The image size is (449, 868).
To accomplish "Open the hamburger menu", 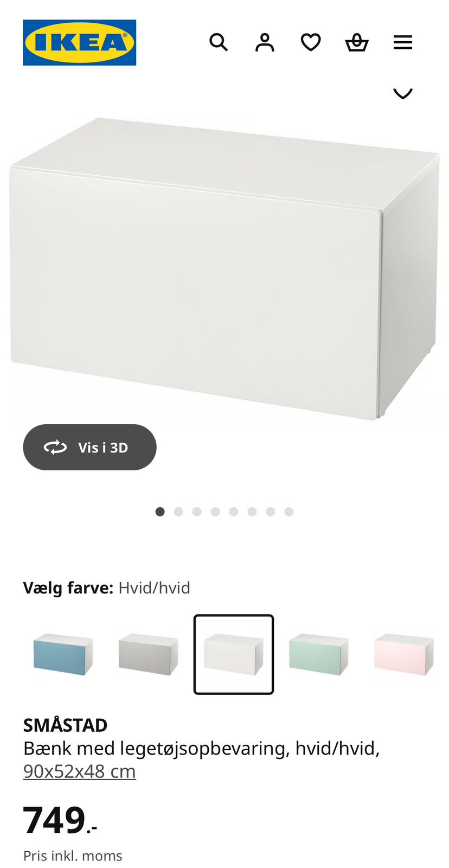I will 403,42.
